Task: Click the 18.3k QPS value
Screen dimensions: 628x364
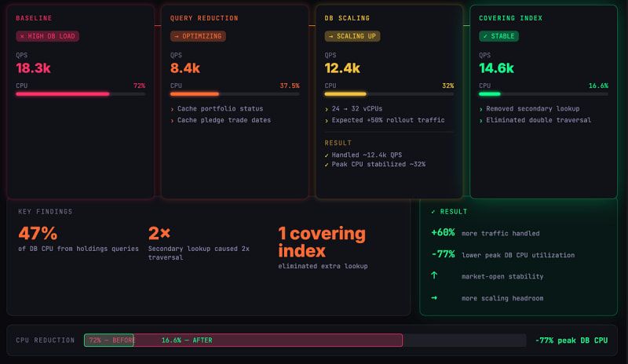Action: click(x=33, y=68)
